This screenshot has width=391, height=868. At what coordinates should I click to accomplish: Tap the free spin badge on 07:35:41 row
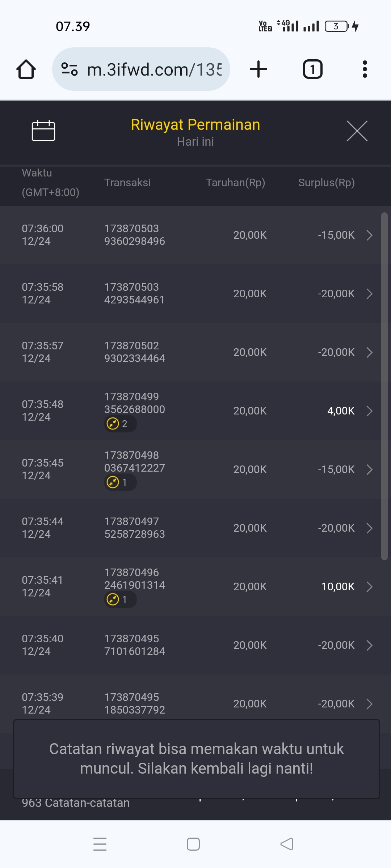(120, 599)
